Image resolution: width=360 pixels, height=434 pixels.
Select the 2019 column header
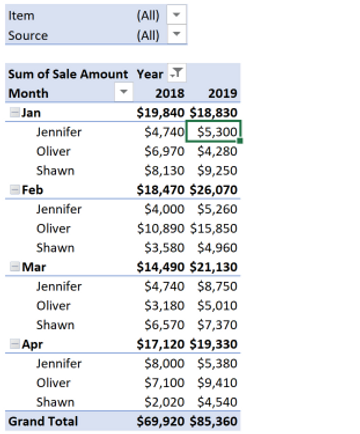click(223, 93)
